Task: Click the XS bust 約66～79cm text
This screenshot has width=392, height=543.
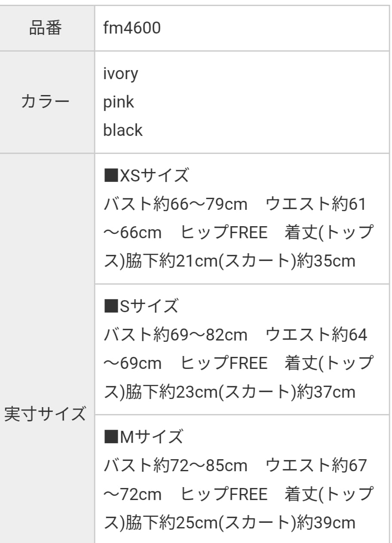Action: click(x=200, y=204)
